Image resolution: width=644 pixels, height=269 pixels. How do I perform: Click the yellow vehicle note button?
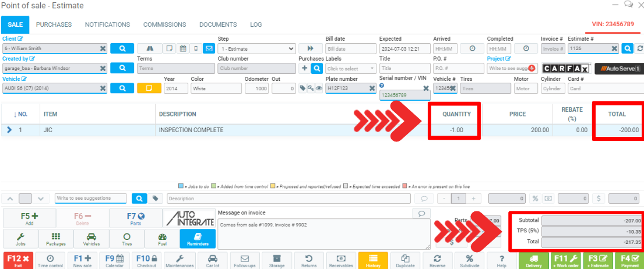coord(149,88)
